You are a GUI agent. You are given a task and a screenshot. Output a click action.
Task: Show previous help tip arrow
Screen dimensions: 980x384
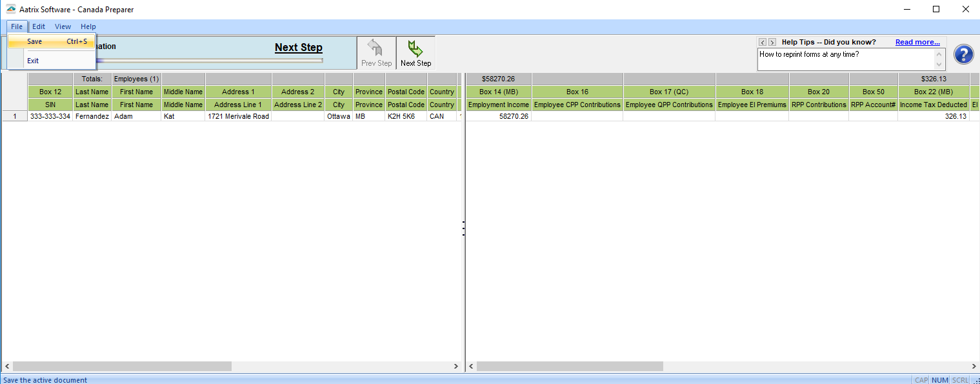point(763,42)
